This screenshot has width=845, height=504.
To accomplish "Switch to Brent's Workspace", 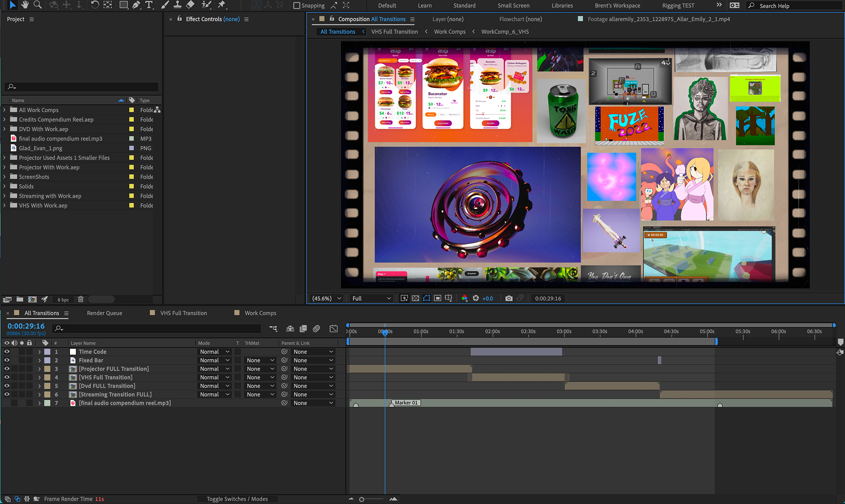I will point(617,6).
